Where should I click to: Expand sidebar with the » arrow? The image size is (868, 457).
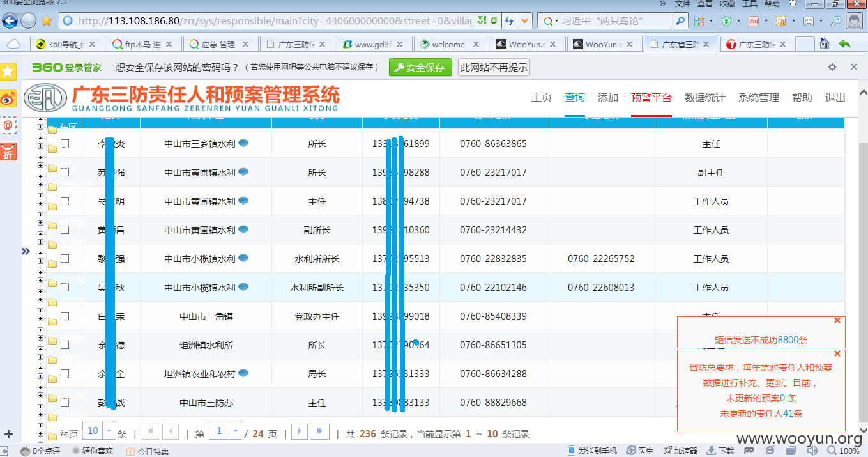coord(26,251)
